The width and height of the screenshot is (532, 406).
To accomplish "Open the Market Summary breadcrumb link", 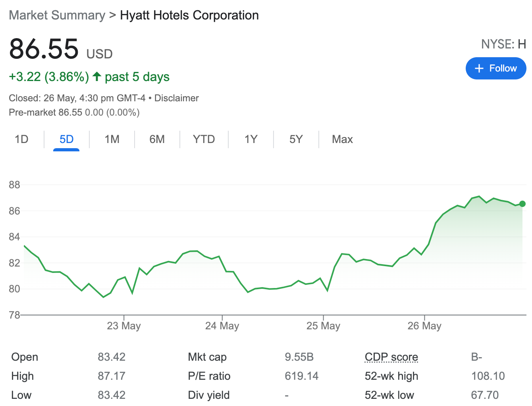I will [x=57, y=15].
